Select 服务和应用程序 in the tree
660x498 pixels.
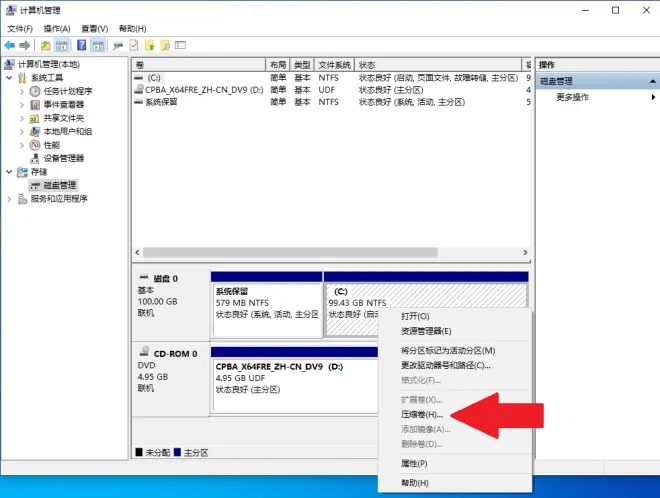click(x=59, y=199)
